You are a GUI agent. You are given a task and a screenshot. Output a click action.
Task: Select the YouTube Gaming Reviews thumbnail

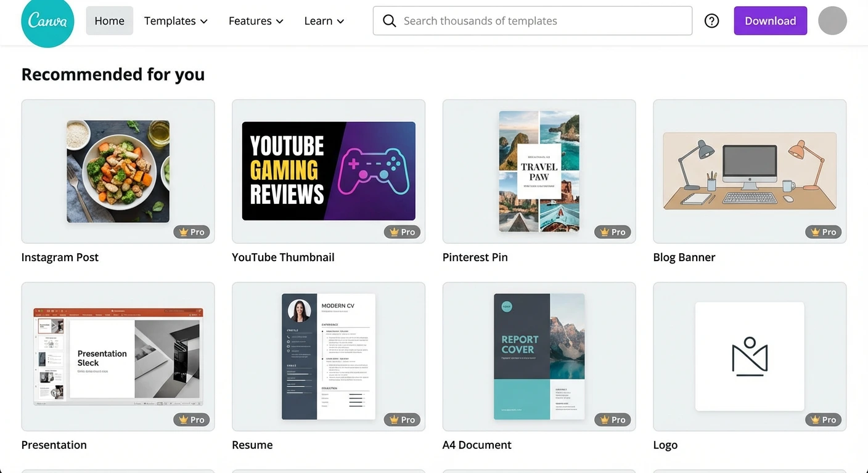(329, 171)
